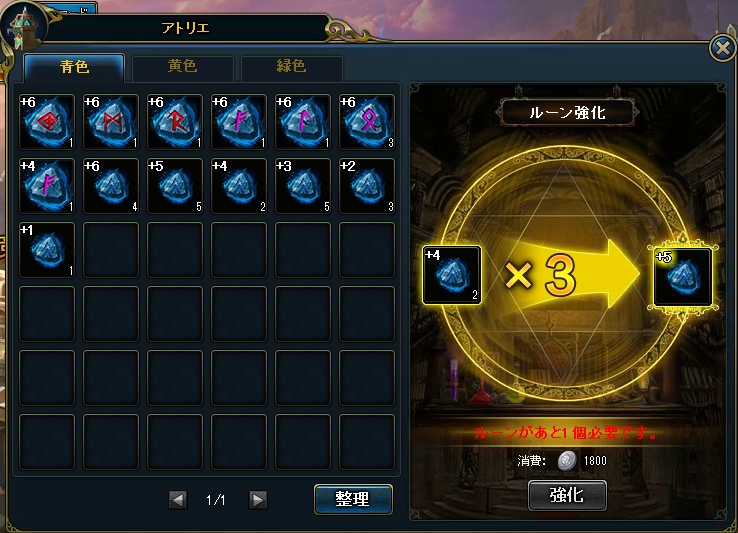Image resolution: width=738 pixels, height=533 pixels.
Task: Go to the previous inventory page arrow
Action: point(178,500)
